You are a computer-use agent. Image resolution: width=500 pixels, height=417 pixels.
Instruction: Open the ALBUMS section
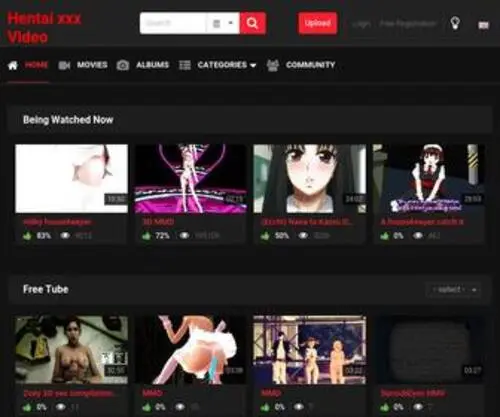click(x=153, y=65)
